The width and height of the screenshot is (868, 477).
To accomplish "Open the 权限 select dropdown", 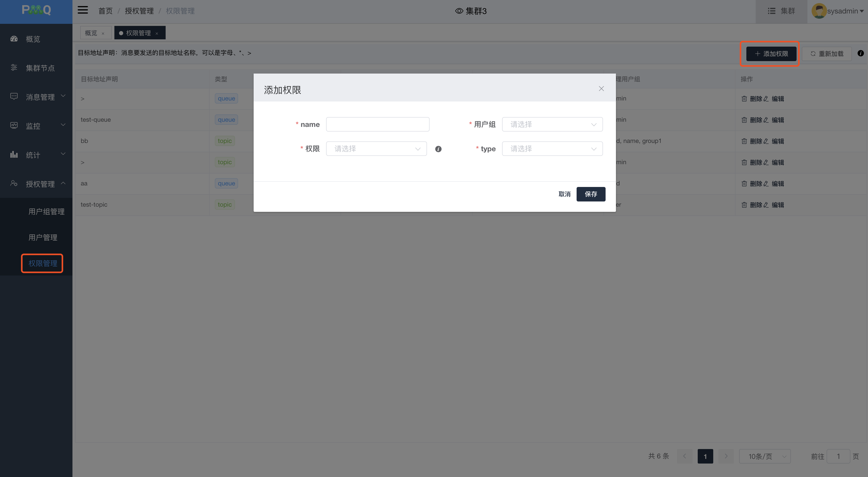I will coord(376,149).
